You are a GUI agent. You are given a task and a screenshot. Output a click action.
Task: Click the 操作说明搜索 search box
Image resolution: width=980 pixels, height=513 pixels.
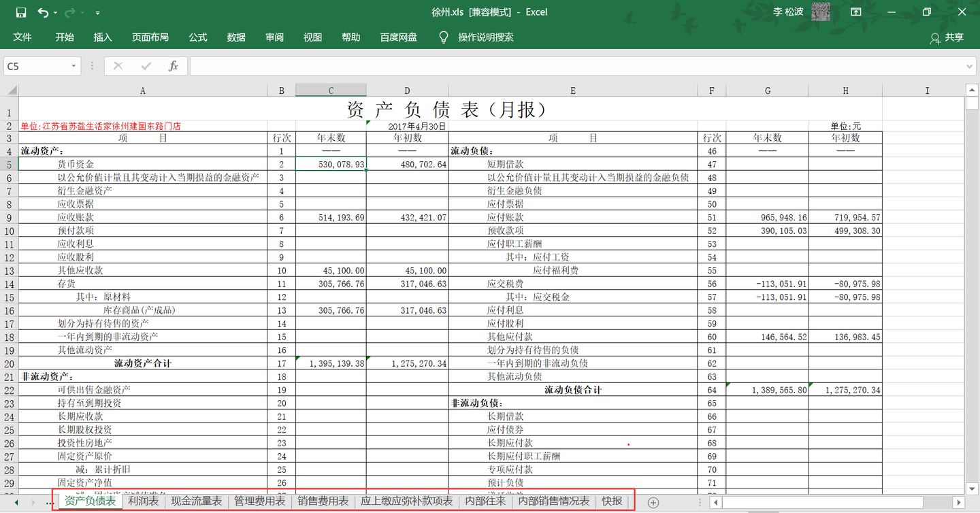(486, 37)
